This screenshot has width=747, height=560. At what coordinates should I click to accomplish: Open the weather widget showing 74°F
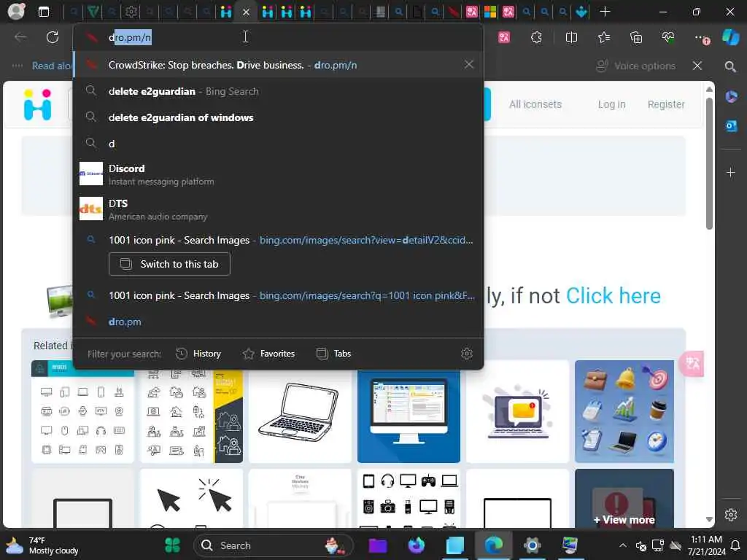(x=42, y=545)
